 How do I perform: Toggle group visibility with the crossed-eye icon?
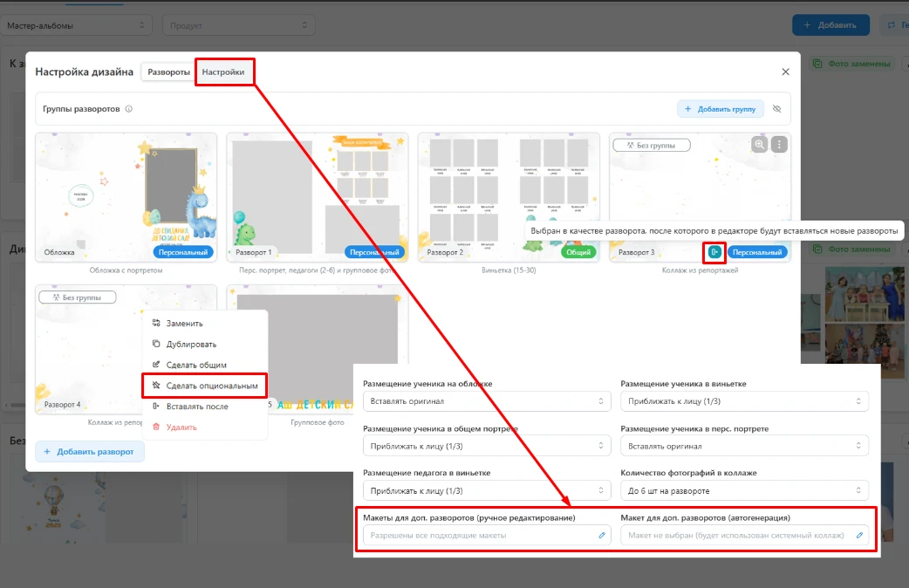776,108
